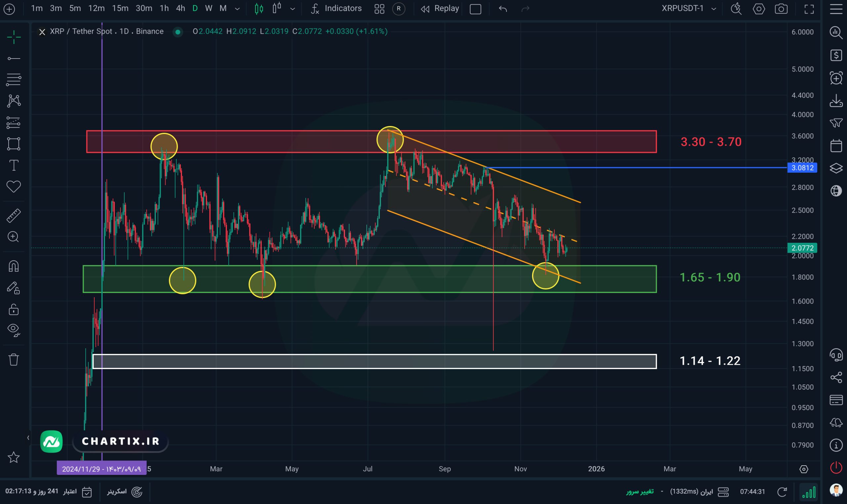847x504 pixels.
Task: Click the camera screenshot icon
Action: coord(781,9)
